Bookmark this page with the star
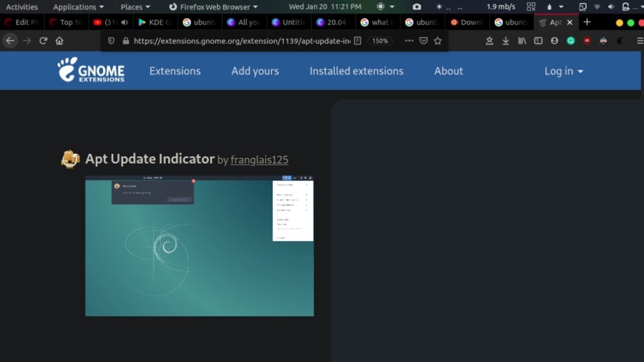The image size is (644, 362). 438,41
